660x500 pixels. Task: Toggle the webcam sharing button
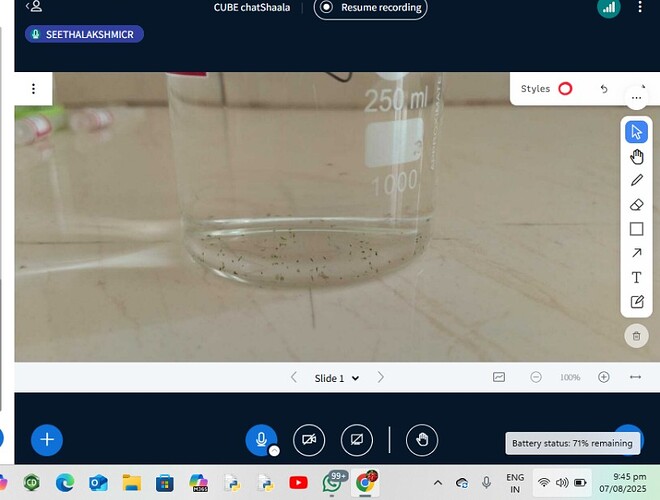click(309, 439)
